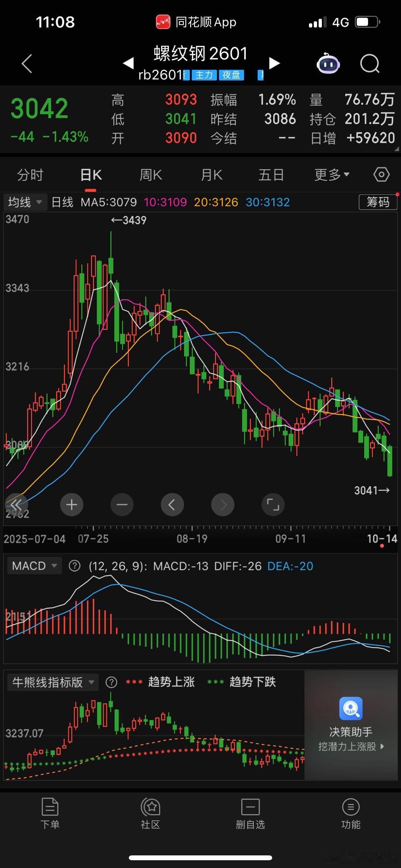Open the search magnifier
This screenshot has width=401, height=868.
pos(370,64)
